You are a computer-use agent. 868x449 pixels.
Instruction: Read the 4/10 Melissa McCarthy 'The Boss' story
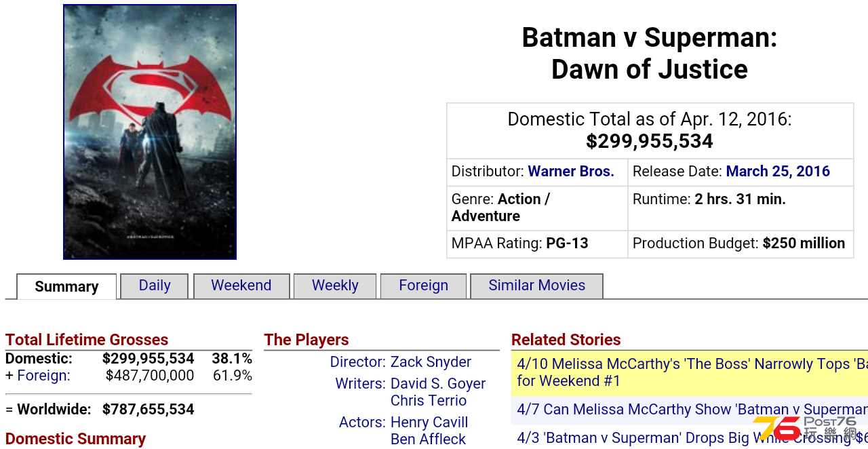pyautogui.click(x=690, y=373)
